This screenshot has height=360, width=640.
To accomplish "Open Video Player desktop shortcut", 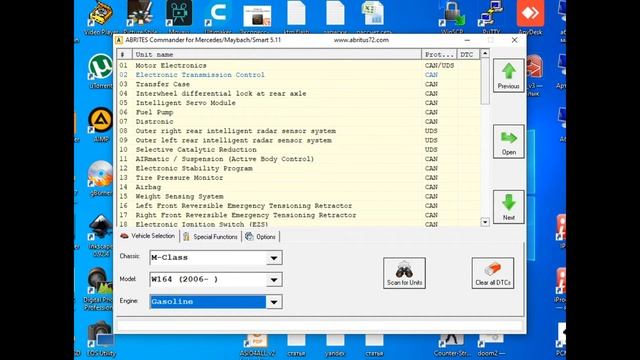I will [100, 17].
